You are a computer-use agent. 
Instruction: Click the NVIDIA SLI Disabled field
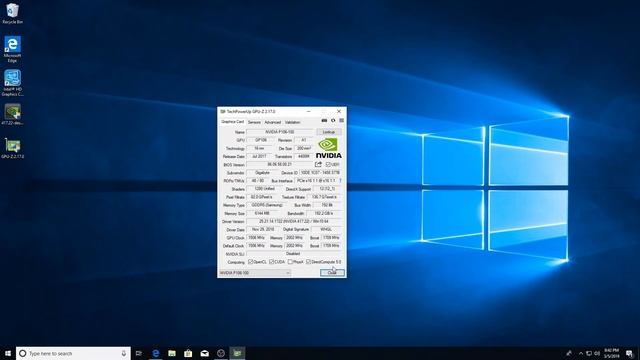click(294, 253)
